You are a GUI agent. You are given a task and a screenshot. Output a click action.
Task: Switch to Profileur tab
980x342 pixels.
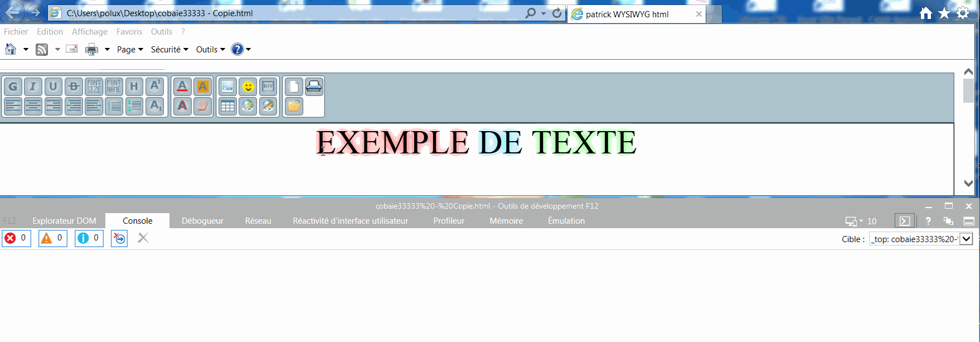point(449,221)
